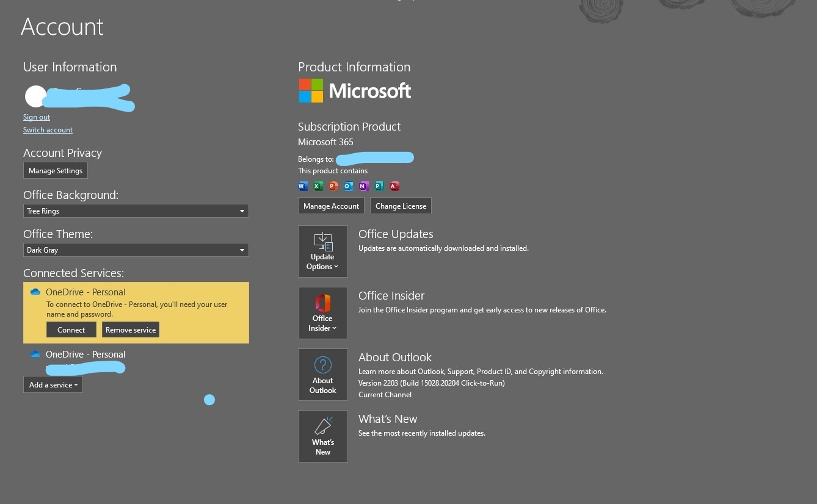Click the 'What's New' heading text
The height and width of the screenshot is (504, 817).
pos(388,419)
